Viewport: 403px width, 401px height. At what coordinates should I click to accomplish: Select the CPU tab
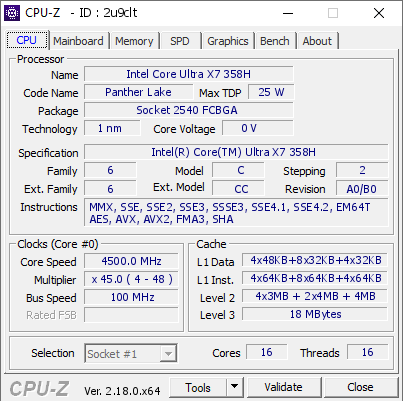pyautogui.click(x=27, y=40)
